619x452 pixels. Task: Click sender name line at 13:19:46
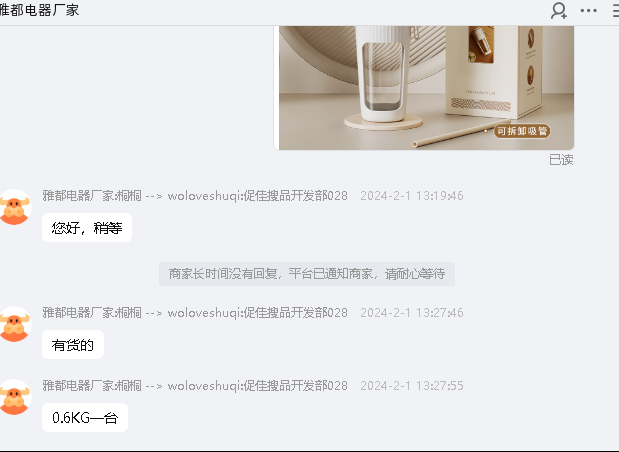coord(195,196)
